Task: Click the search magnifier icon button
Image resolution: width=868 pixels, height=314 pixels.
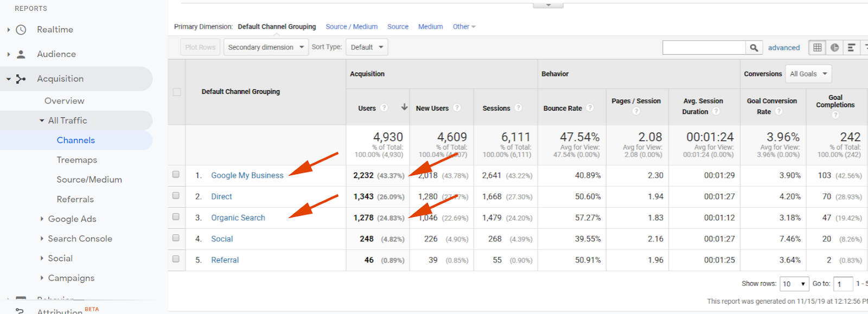Action: (x=754, y=48)
